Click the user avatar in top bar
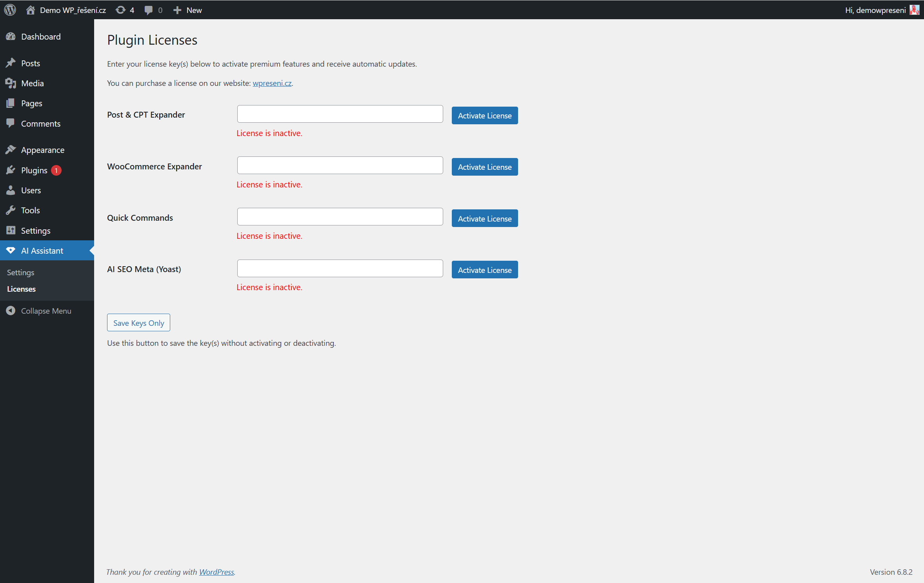The height and width of the screenshot is (583, 924). tap(914, 10)
